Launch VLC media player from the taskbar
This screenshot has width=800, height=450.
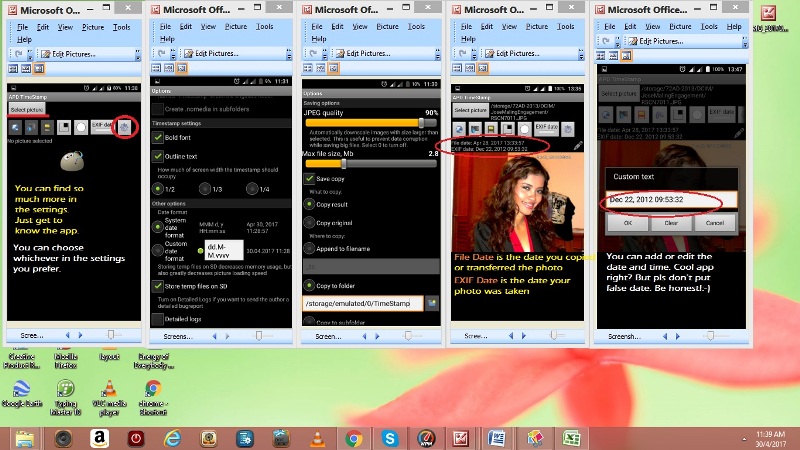pyautogui.click(x=317, y=438)
